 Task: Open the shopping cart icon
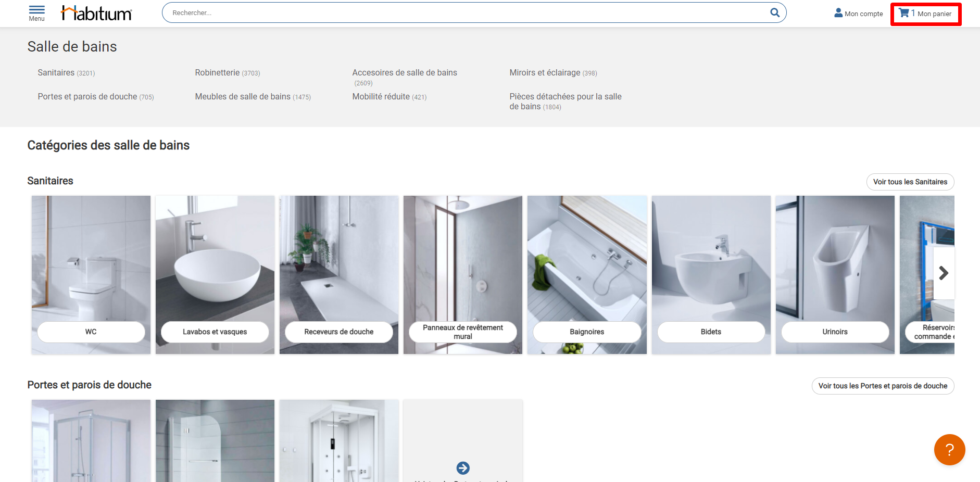(x=904, y=13)
